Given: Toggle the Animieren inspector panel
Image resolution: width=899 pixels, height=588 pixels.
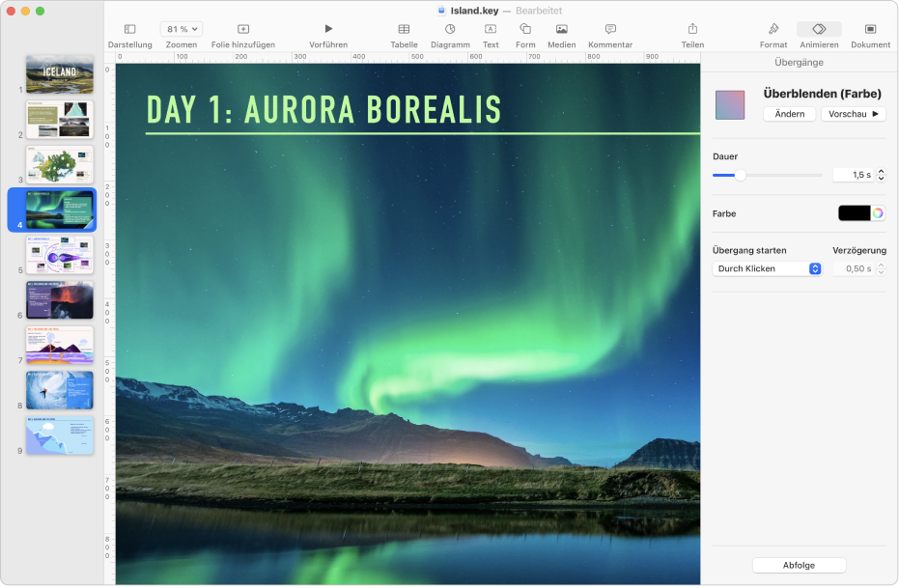Looking at the screenshot, I should point(819,30).
